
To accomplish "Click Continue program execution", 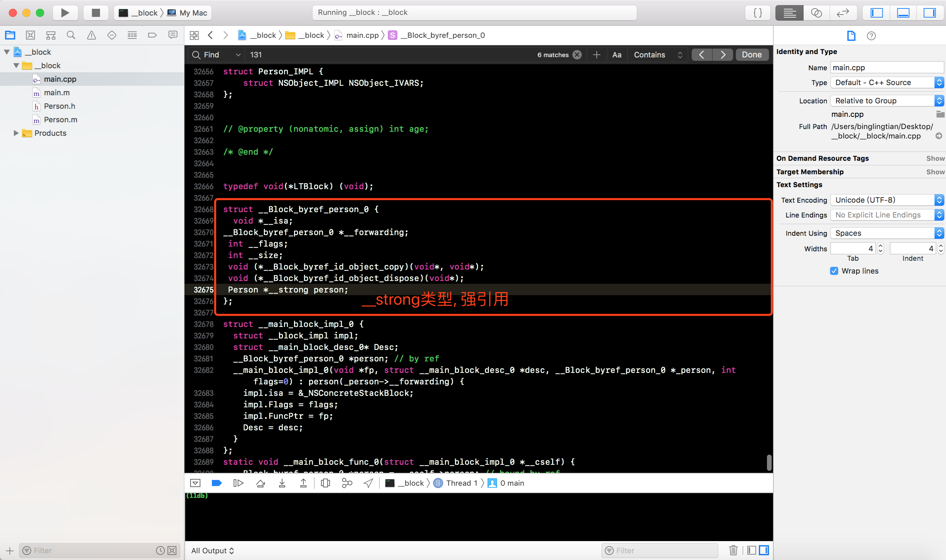I will point(238,483).
